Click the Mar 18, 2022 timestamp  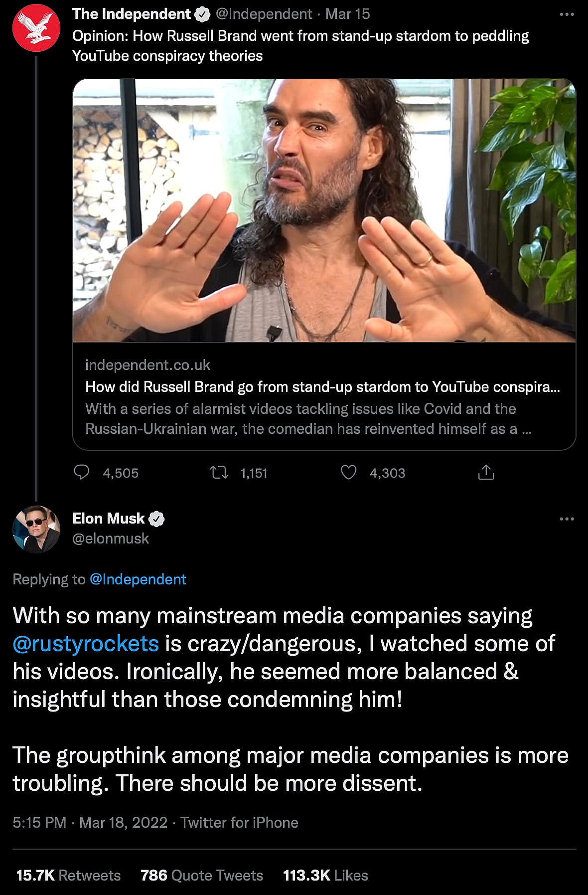tap(123, 822)
